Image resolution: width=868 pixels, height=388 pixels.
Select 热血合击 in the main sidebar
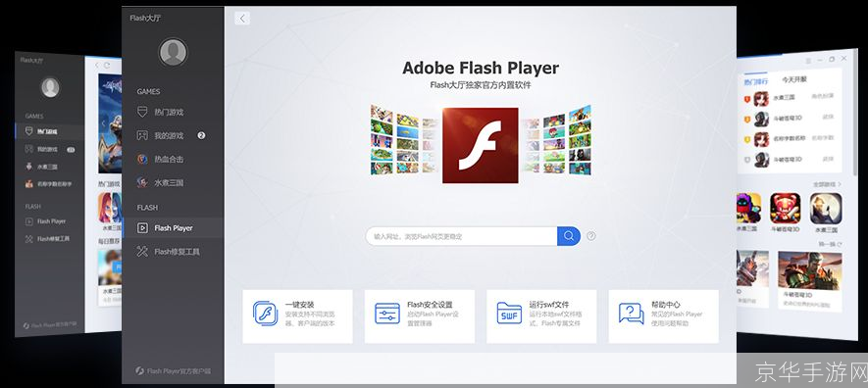pyautogui.click(x=173, y=159)
